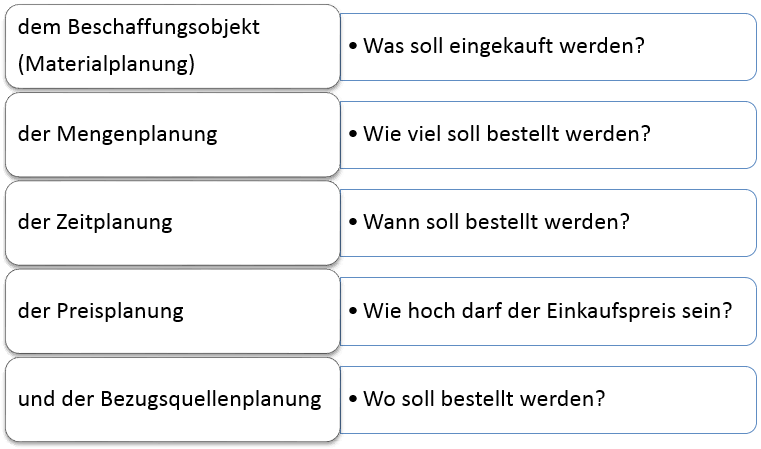Select the 'der Mengenplanung' label box
Image resolution: width=761 pixels, height=449 pixels.
tap(172, 134)
